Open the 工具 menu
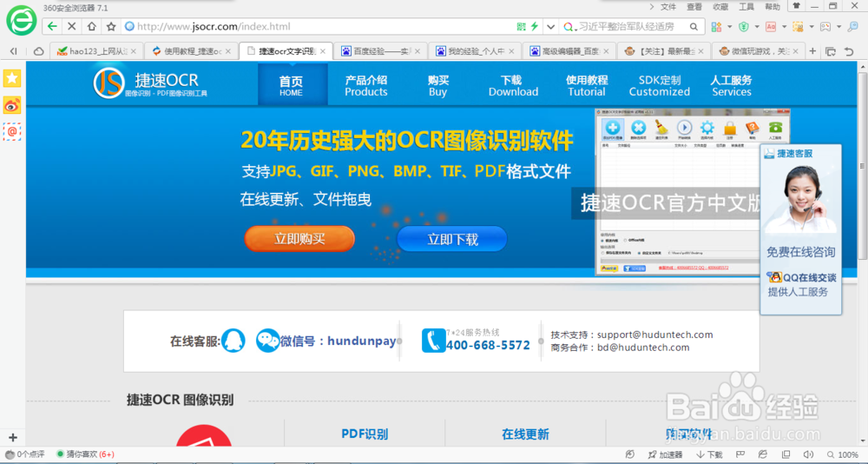The height and width of the screenshot is (464, 868). point(746,7)
